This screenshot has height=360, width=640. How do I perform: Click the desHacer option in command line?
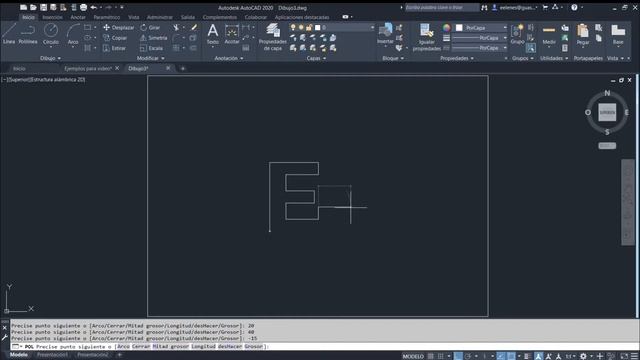[x=230, y=347]
